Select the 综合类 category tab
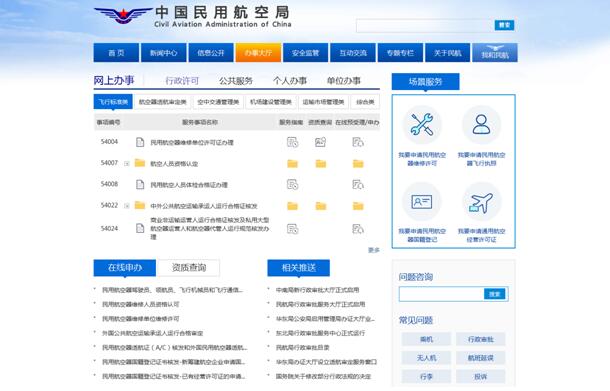This screenshot has width=610, height=391. 365,102
